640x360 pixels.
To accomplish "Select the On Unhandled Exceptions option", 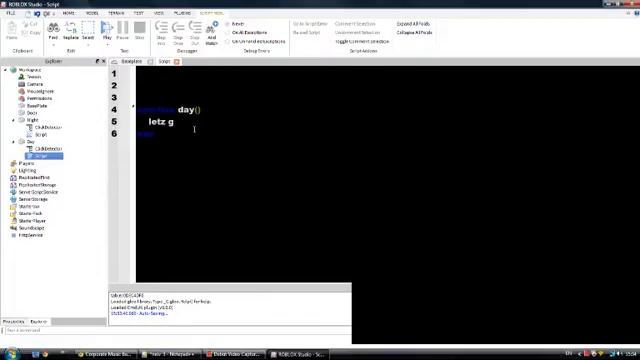I will (x=255, y=42).
